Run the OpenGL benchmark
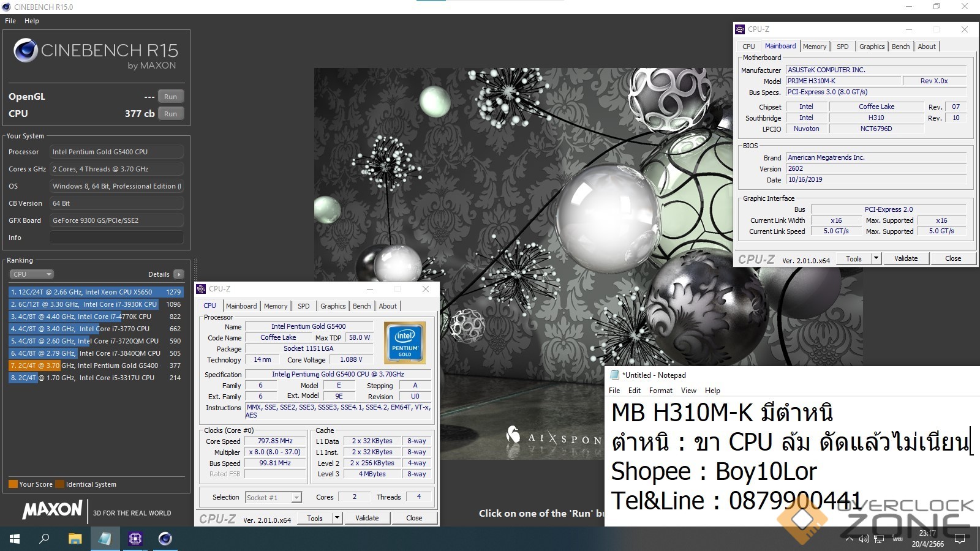Image resolution: width=980 pixels, height=551 pixels. (170, 97)
